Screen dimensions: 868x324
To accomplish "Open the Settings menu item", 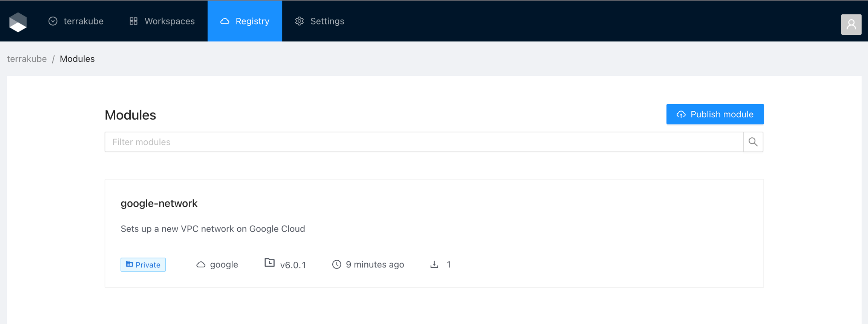I will click(320, 21).
